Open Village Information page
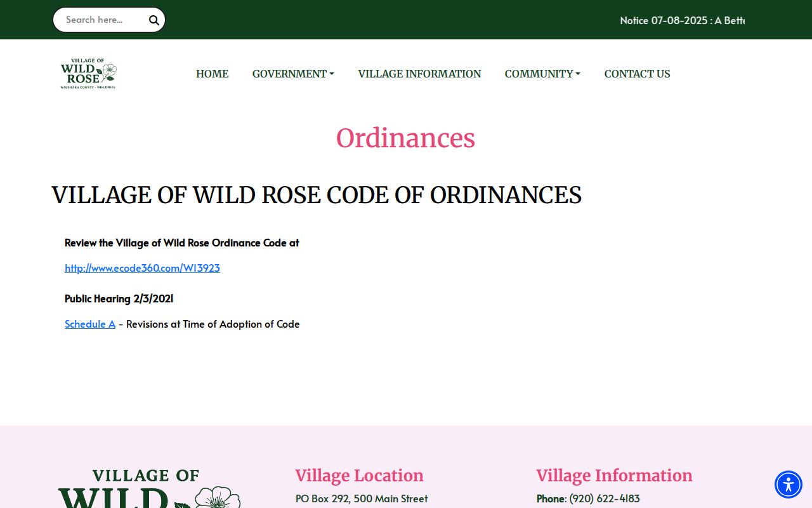The image size is (812, 508). pos(419,74)
